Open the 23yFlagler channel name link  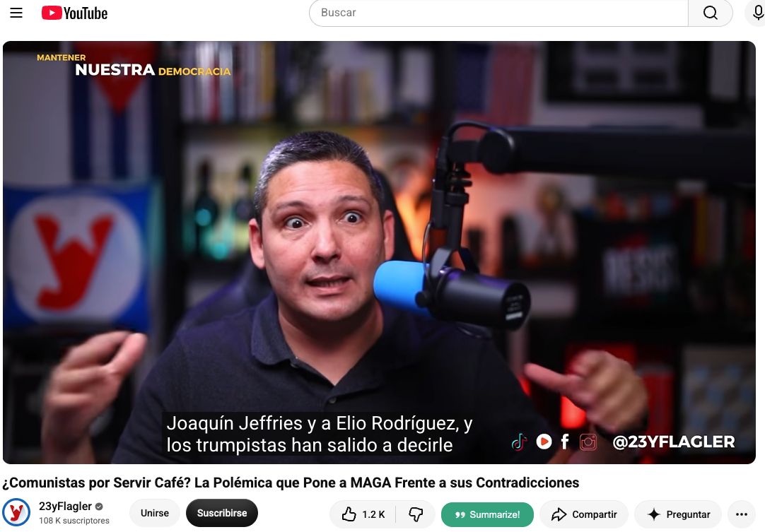(65, 506)
